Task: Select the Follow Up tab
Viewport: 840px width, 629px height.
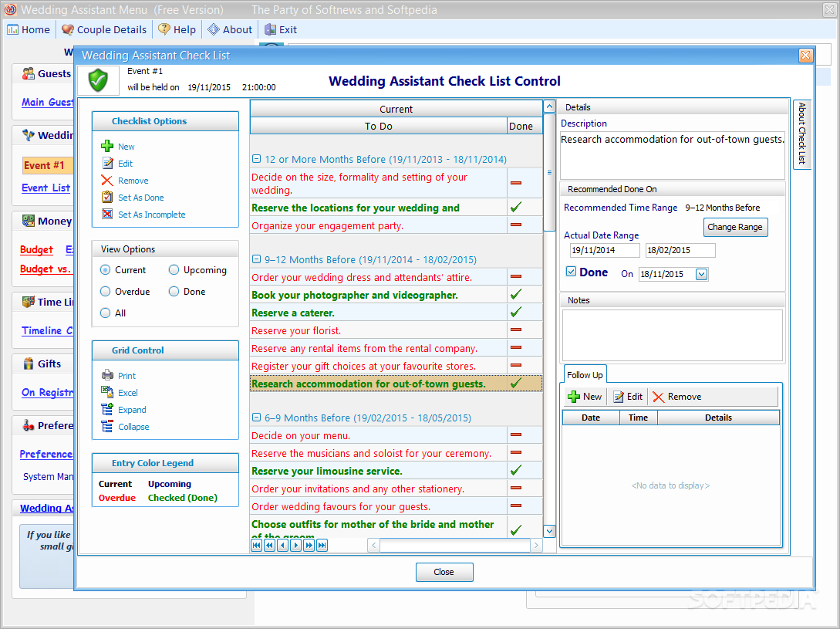Action: point(585,375)
